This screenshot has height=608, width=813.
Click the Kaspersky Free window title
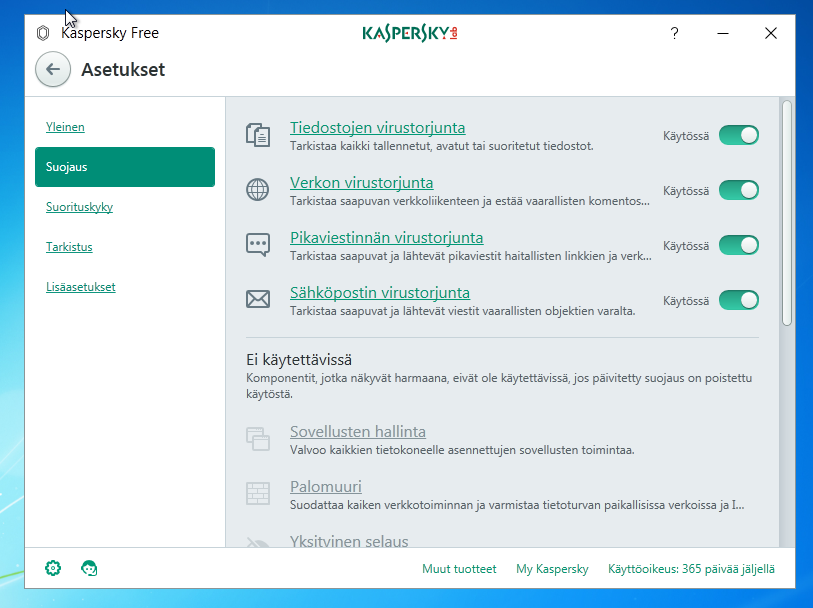[x=110, y=33]
